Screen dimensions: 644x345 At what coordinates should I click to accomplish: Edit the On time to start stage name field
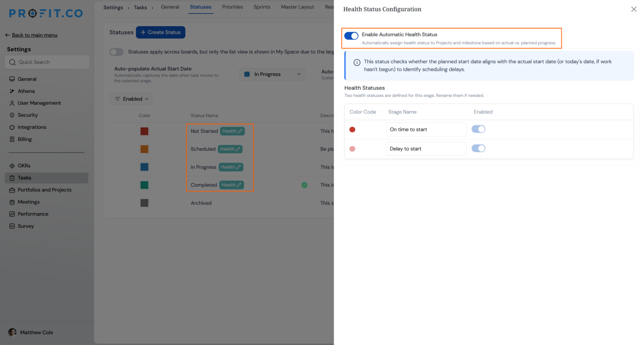[x=426, y=130]
